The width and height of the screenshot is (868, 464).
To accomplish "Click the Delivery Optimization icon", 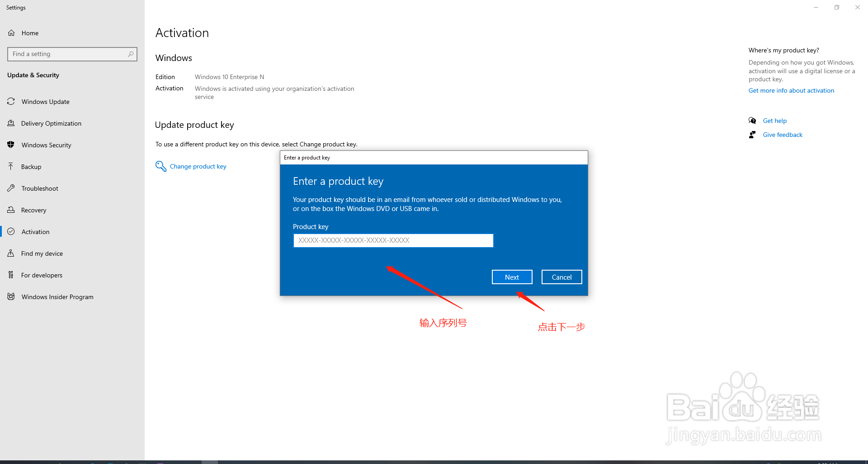I will 11,123.
